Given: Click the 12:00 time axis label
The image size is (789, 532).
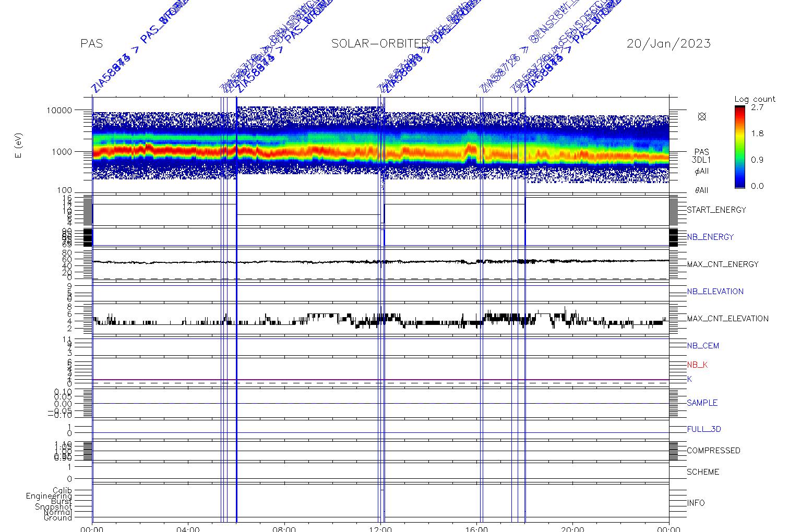Looking at the screenshot, I should 380,528.
